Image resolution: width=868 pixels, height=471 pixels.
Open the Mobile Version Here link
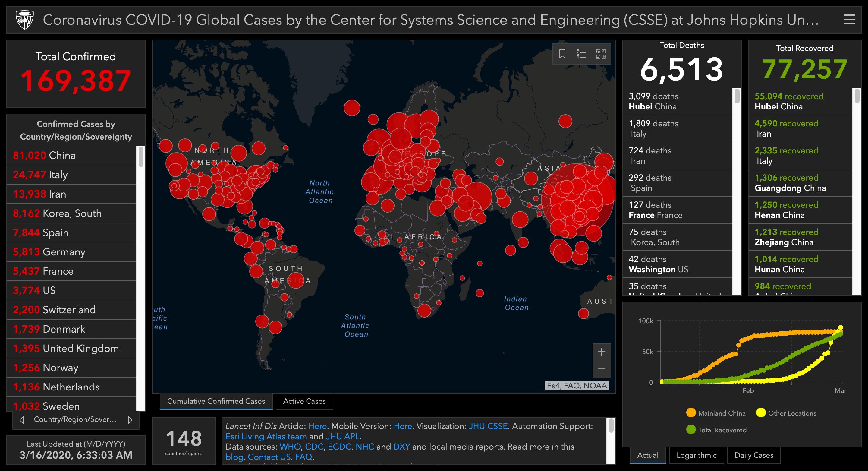click(403, 426)
